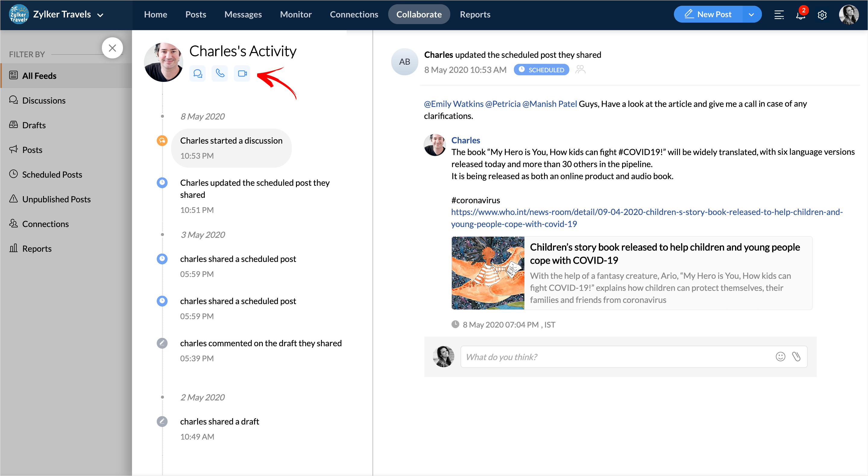Open the user profile avatar menu
The height and width of the screenshot is (476, 868).
click(x=848, y=15)
